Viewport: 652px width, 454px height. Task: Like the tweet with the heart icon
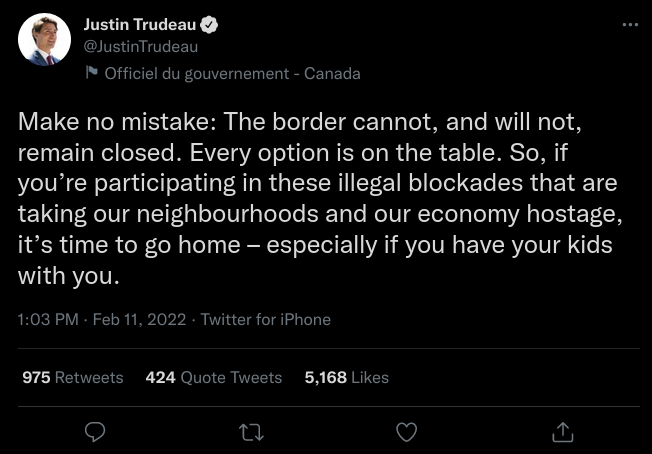click(407, 431)
